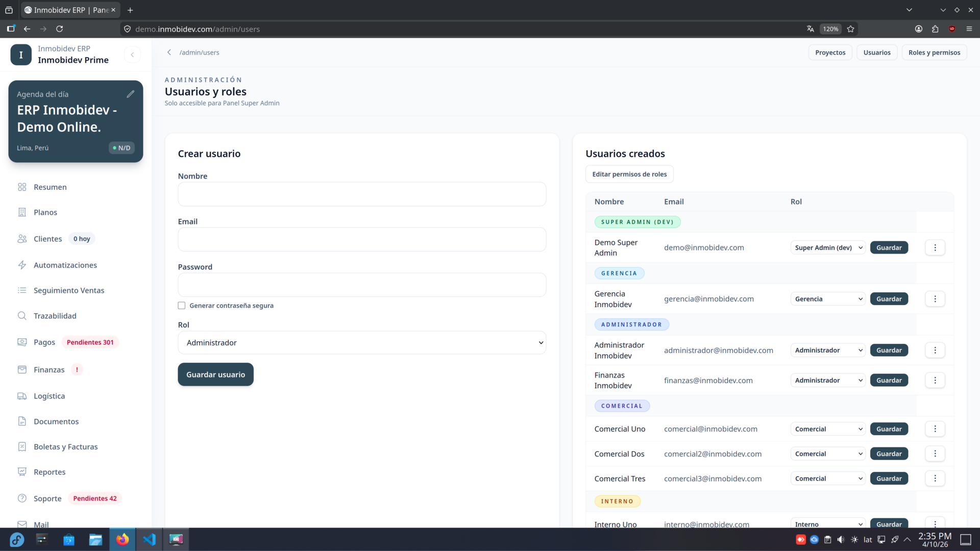Image resolution: width=980 pixels, height=551 pixels.
Task: Launch VS Code from the taskbar
Action: coord(149,539)
